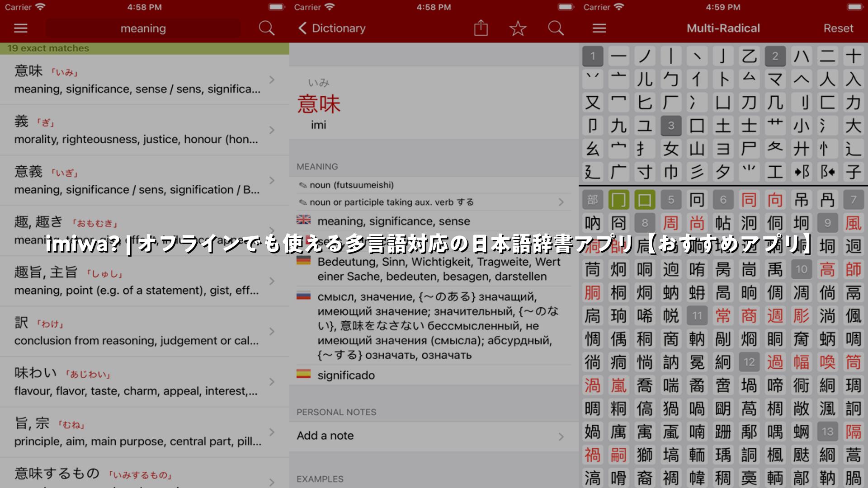This screenshot has height=488, width=868.
Task: Select radical 小
Action: [x=802, y=125]
